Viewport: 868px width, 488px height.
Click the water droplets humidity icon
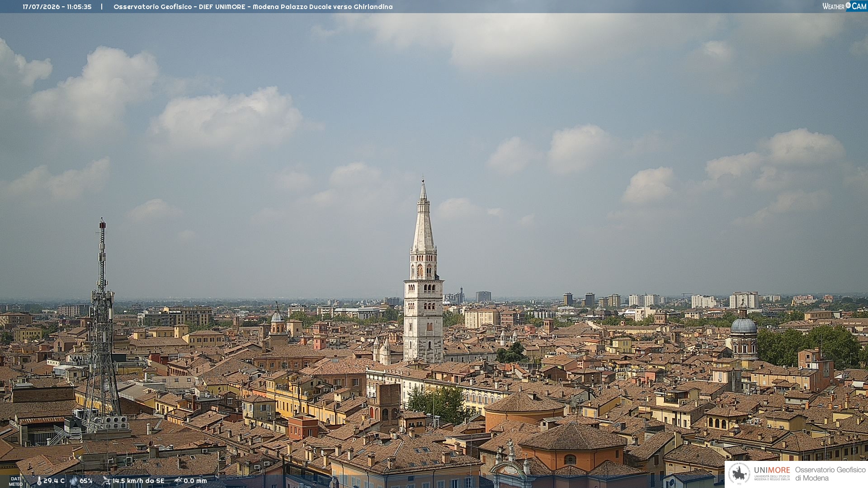[73, 481]
